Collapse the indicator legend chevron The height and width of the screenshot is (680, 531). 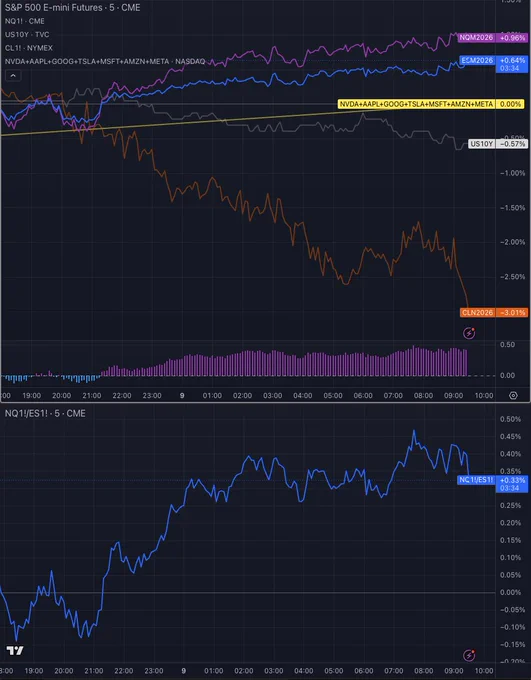pos(13,76)
